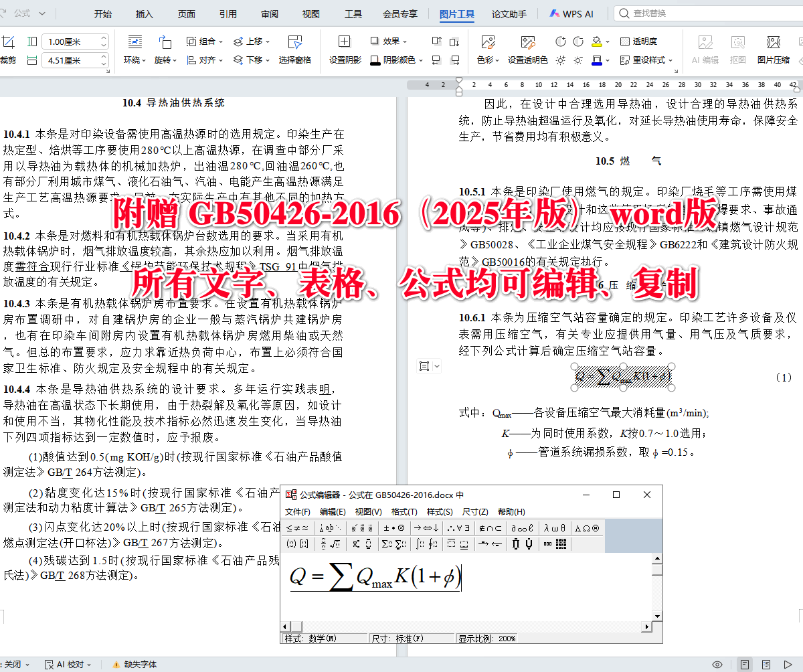This screenshot has height=672, width=803.
Task: Switch to page layout view in status bar
Action: pos(745,665)
